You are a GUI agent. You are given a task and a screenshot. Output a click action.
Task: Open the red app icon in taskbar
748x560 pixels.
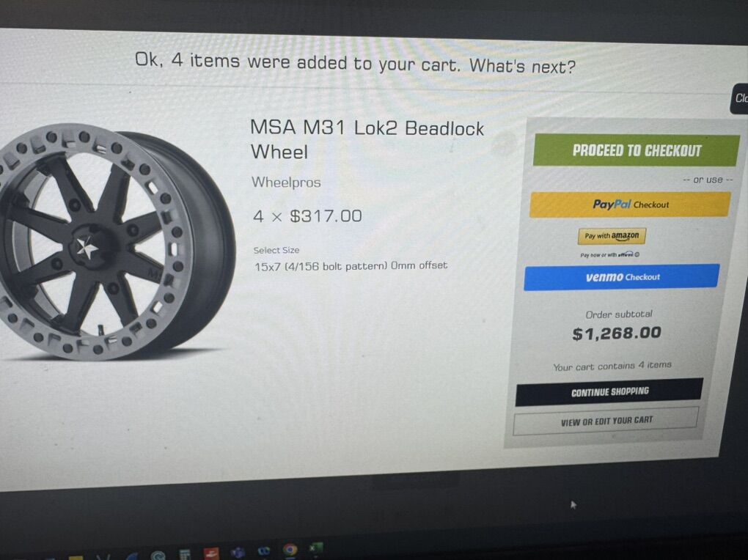pyautogui.click(x=211, y=553)
